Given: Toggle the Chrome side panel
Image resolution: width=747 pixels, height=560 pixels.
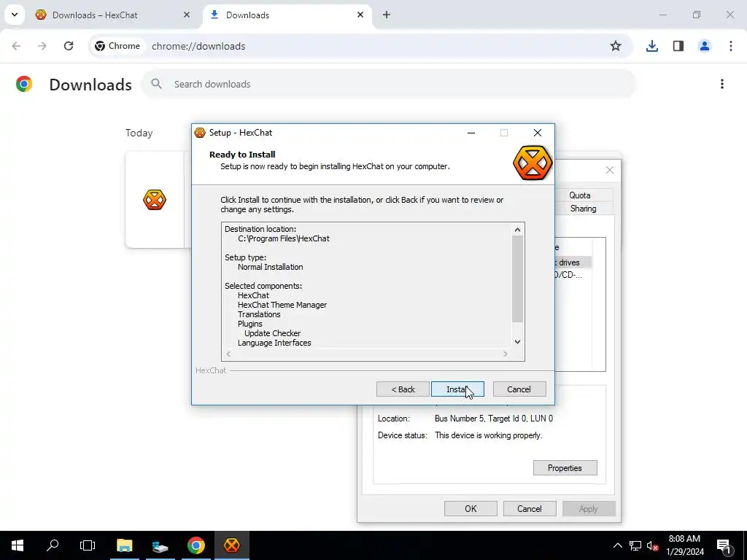Looking at the screenshot, I should (x=678, y=46).
